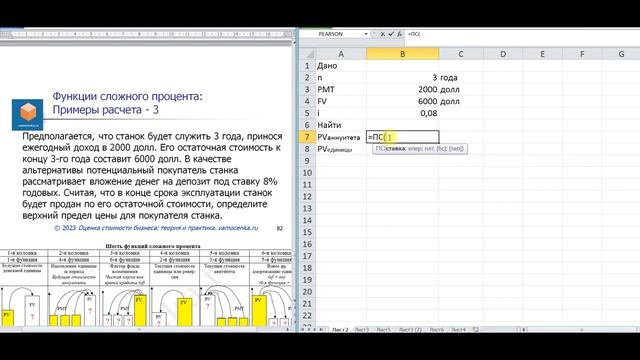
Task: Select column F header
Action: coord(582,54)
